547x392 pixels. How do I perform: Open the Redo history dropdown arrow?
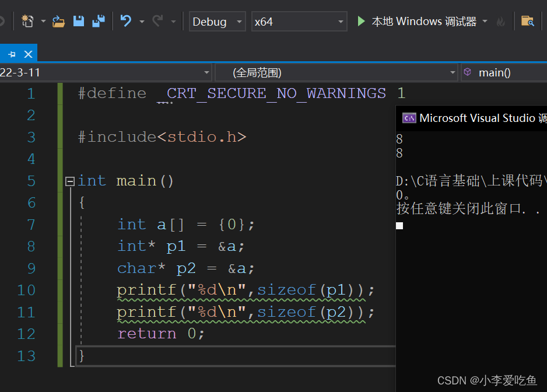click(x=173, y=22)
